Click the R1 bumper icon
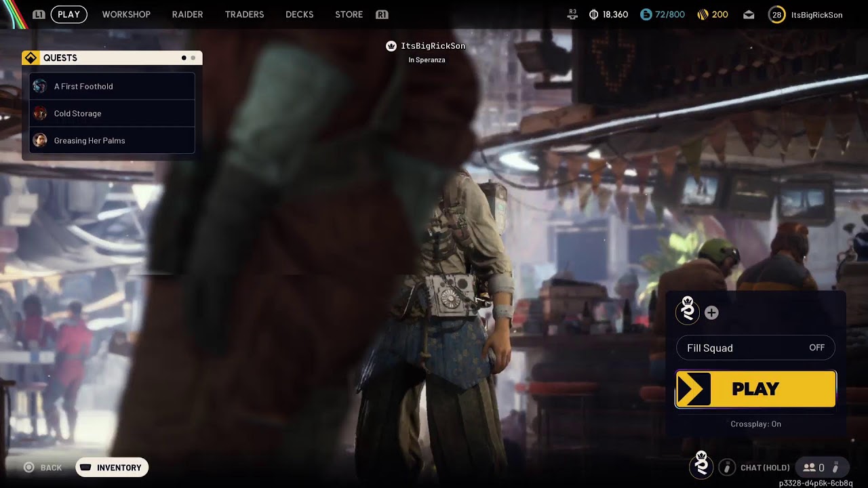This screenshot has width=868, height=488. [382, 14]
